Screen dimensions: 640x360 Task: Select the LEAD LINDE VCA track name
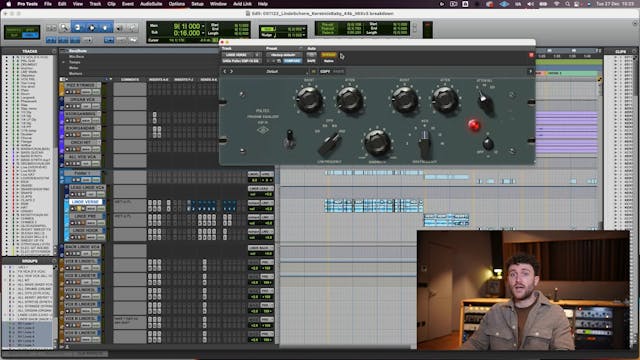point(87,188)
